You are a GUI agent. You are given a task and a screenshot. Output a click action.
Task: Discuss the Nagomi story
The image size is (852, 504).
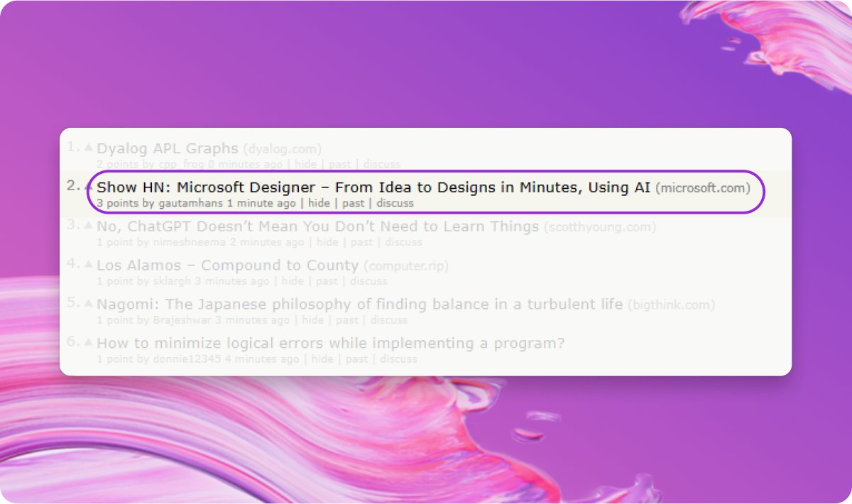[389, 320]
